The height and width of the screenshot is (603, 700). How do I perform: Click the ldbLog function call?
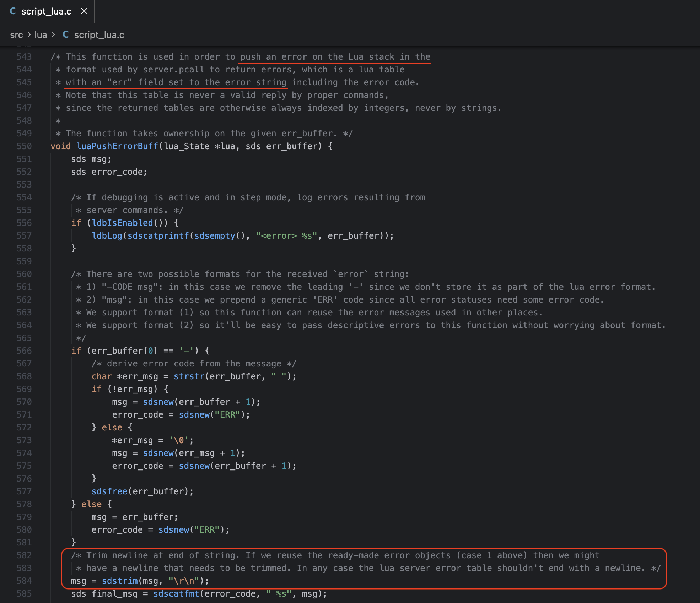tap(107, 236)
